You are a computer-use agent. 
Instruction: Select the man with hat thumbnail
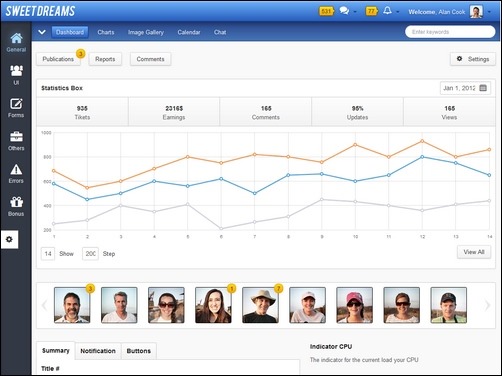click(x=260, y=305)
